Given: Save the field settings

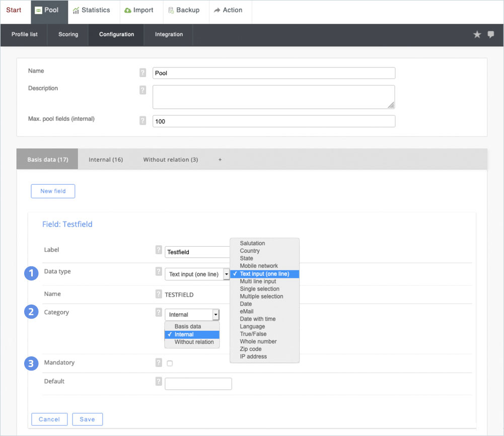Looking at the screenshot, I should 87,419.
